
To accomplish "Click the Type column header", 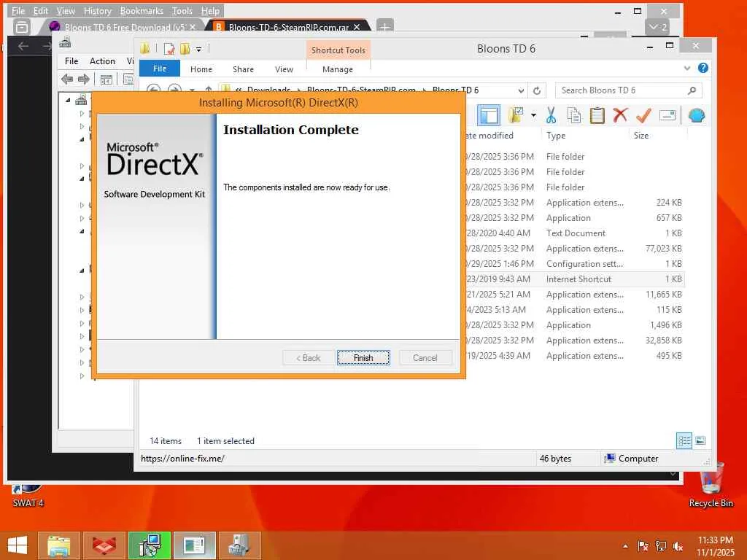I will [556, 135].
